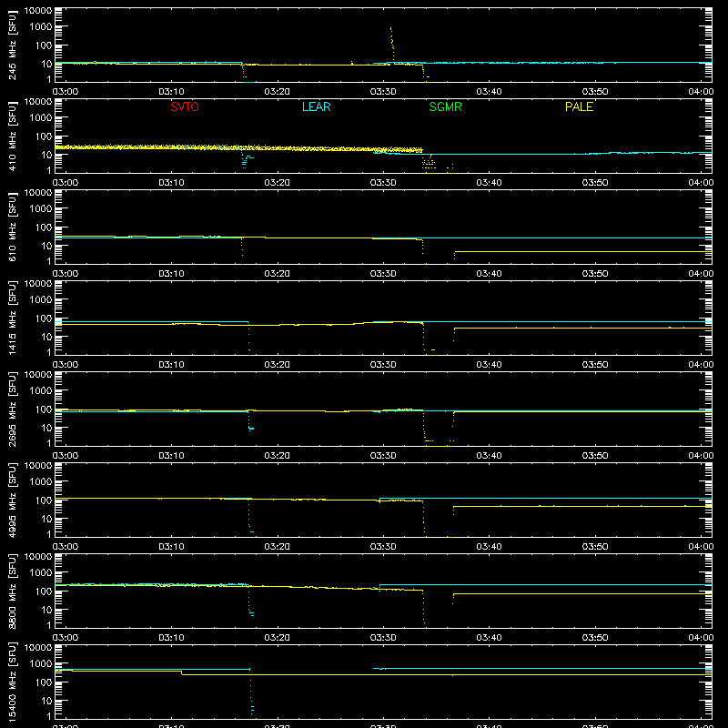Viewport: 728px width, 728px height.
Task: Click the 03:50 tick label under 4995 MHz plot
Action: (x=595, y=547)
